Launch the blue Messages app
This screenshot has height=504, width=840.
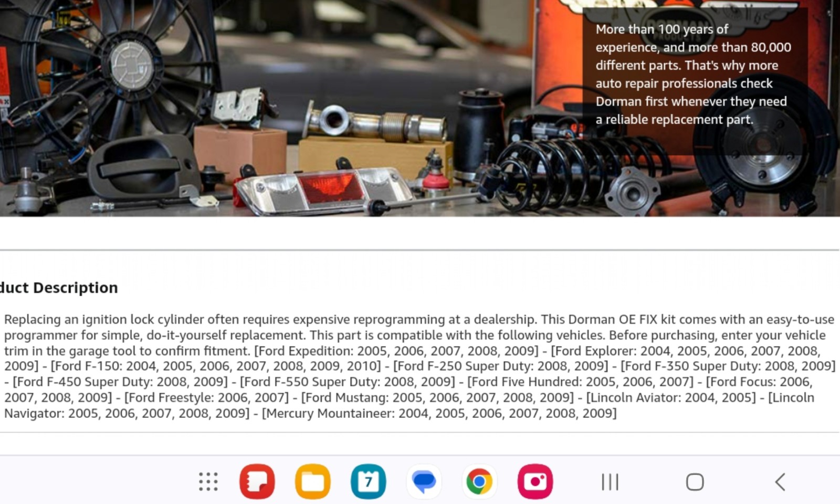point(424,481)
